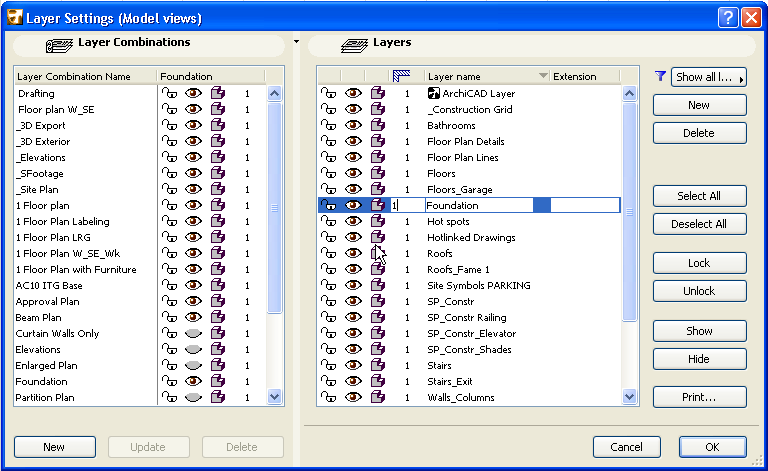Screen dimensions: 768x471
Task: Toggle wireframe icon in 1 Floor plan row
Action: click(218, 205)
